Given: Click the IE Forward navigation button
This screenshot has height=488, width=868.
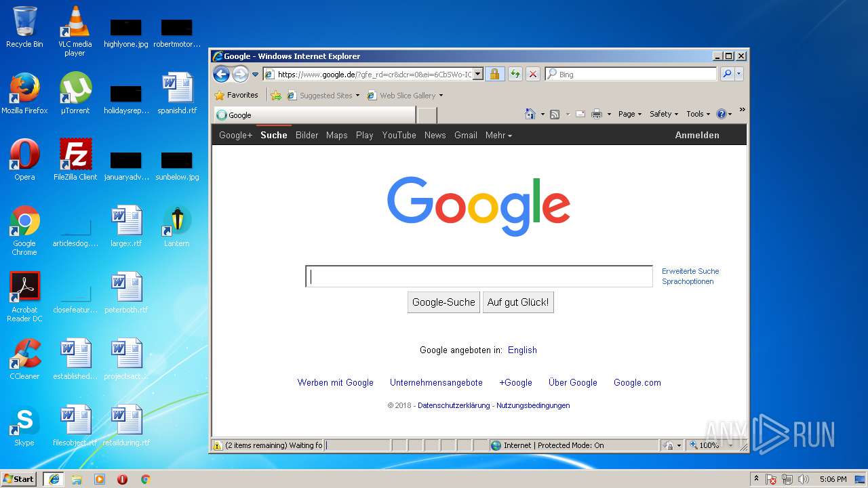Looking at the screenshot, I should point(240,74).
